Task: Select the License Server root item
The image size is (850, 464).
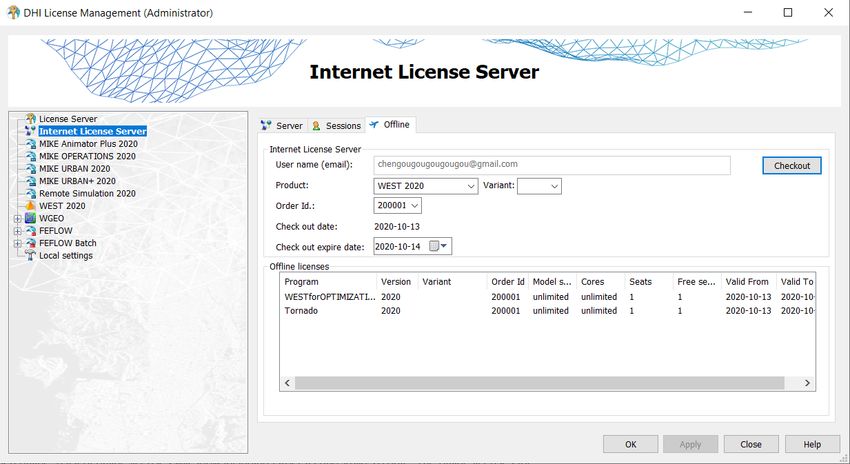Action: 68,119
